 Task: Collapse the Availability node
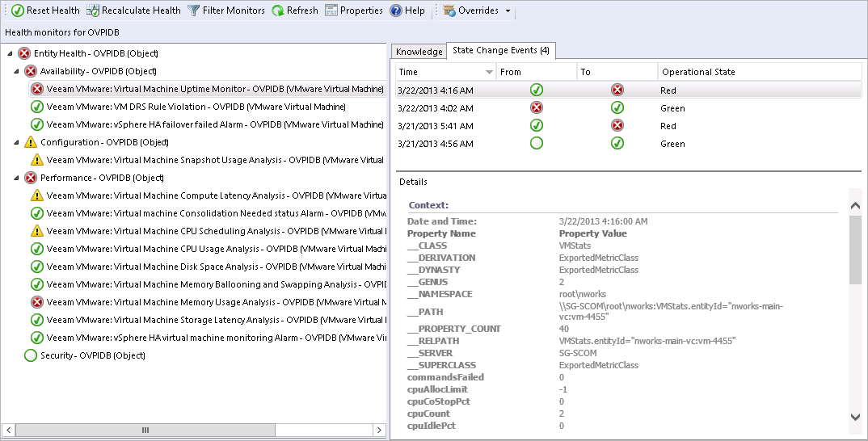click(x=17, y=71)
